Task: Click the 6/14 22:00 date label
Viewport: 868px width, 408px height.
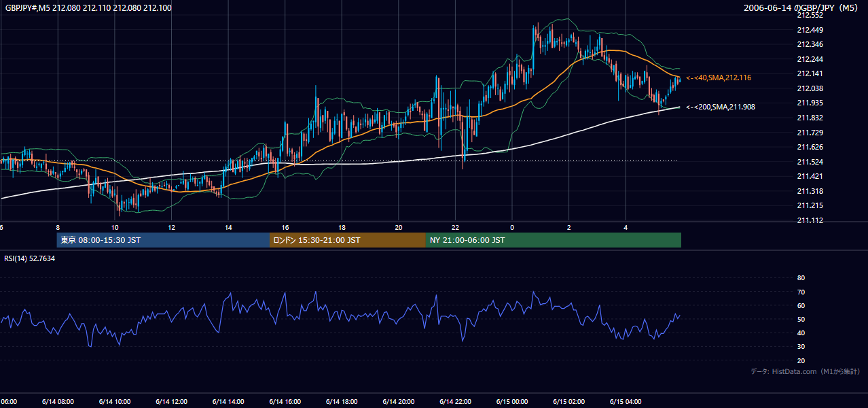Action: click(455, 401)
